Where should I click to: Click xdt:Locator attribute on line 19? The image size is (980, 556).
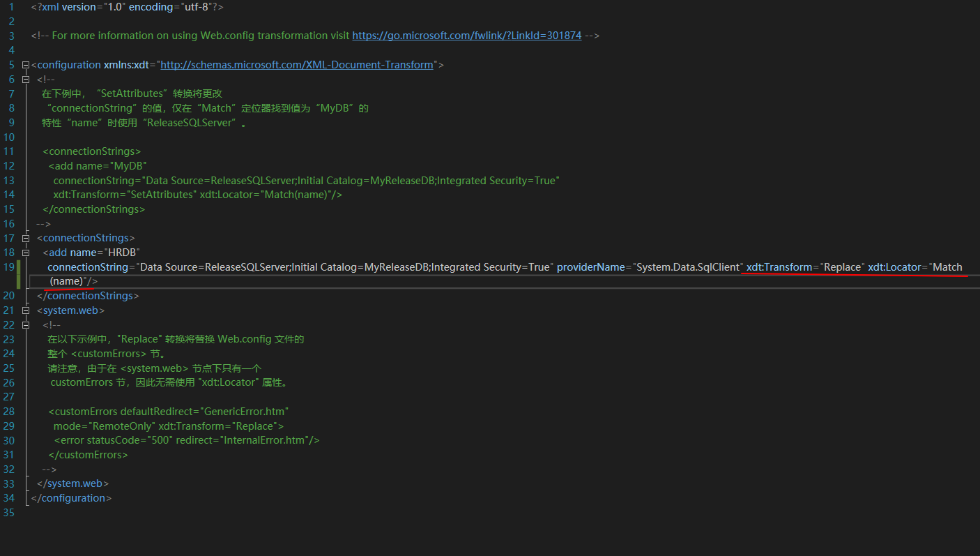pos(895,267)
